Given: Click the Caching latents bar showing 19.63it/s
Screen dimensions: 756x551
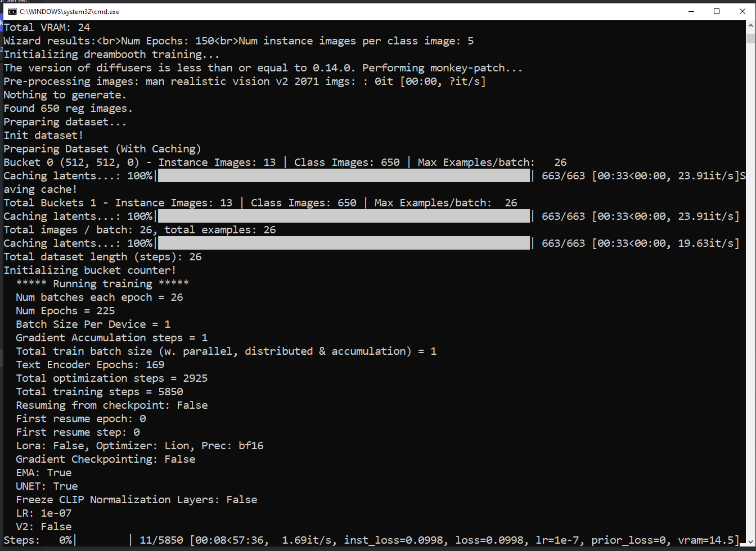Looking at the screenshot, I should point(344,243).
